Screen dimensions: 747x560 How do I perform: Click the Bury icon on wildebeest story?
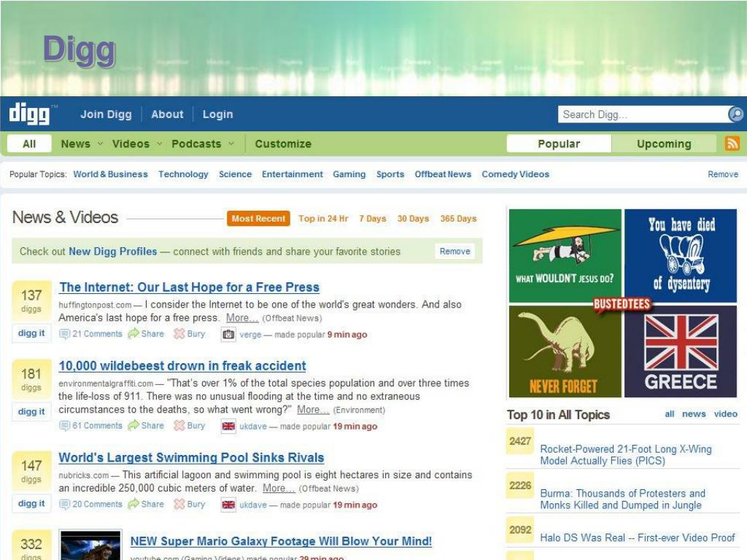(179, 426)
